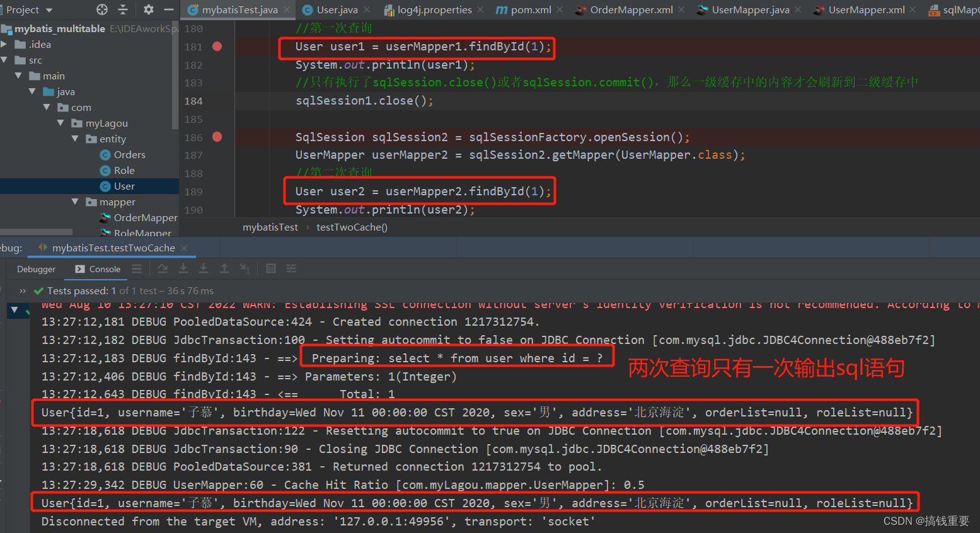The height and width of the screenshot is (533, 980).
Task: Click the Run to Cursor icon
Action: point(245,269)
